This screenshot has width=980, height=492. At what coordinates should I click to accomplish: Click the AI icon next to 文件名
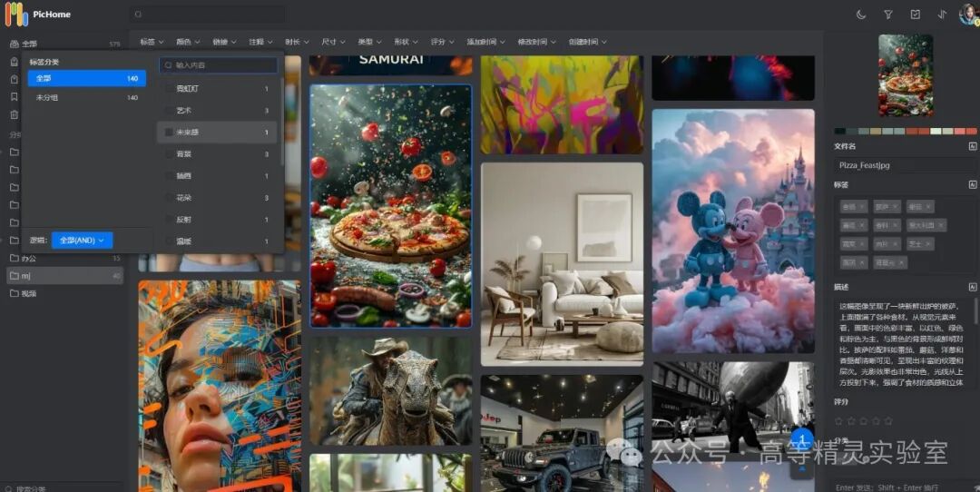[973, 145]
